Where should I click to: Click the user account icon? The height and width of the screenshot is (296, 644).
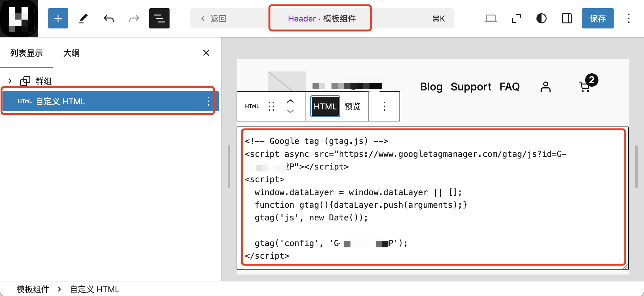click(546, 87)
